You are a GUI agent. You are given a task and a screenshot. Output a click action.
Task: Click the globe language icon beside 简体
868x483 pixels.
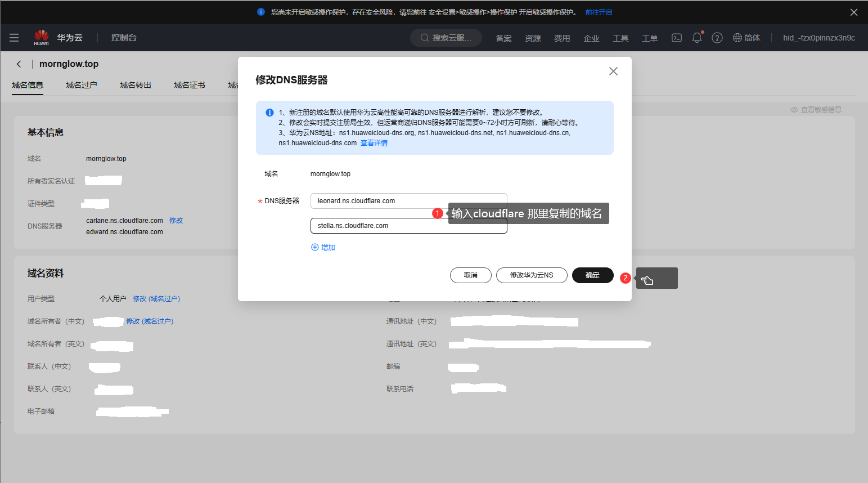click(x=739, y=38)
